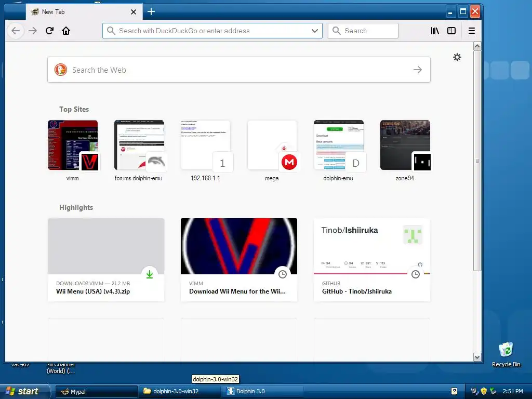Click the DuckDuckGo logo in search box

(x=61, y=70)
